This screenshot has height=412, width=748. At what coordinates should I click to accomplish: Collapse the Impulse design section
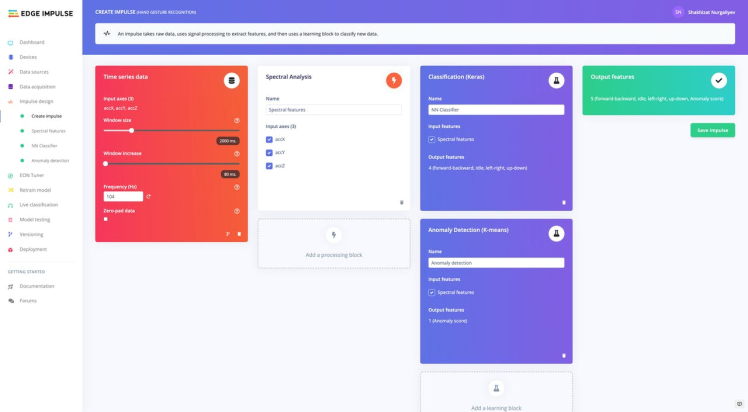point(36,102)
